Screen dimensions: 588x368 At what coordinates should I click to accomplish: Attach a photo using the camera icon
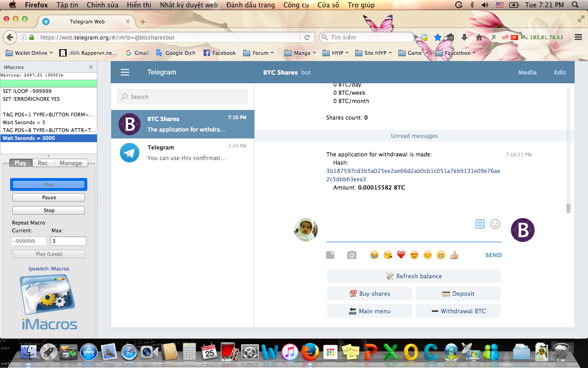tap(352, 255)
